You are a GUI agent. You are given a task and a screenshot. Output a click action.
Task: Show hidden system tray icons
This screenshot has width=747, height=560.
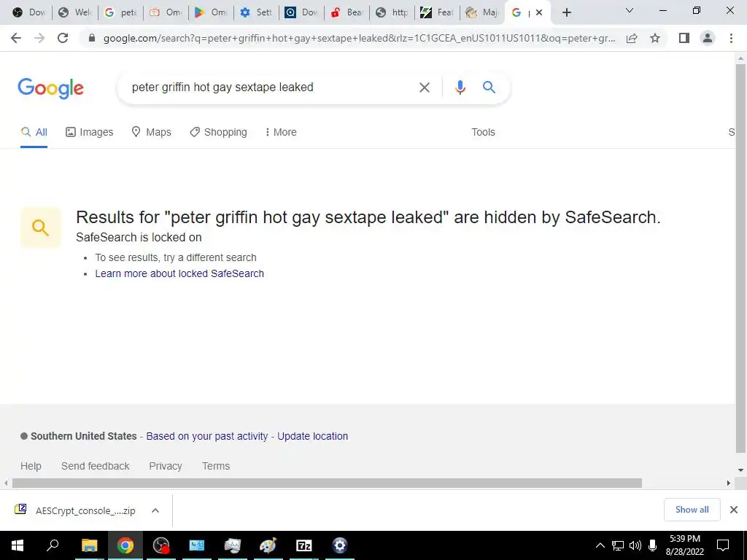tap(600, 545)
